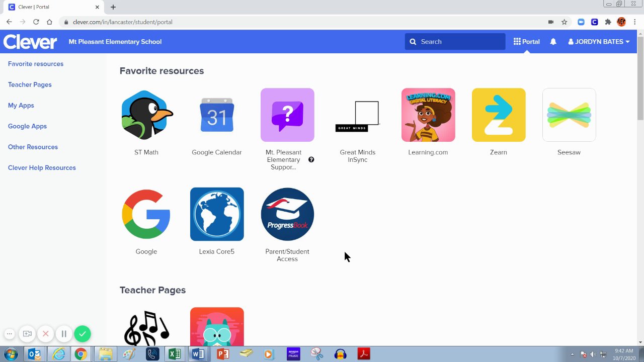
Task: Open Outlook from taskbar
Action: point(34,354)
